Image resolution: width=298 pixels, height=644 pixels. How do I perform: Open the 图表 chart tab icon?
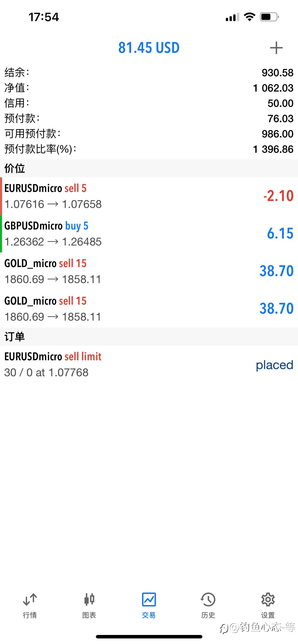(89, 599)
